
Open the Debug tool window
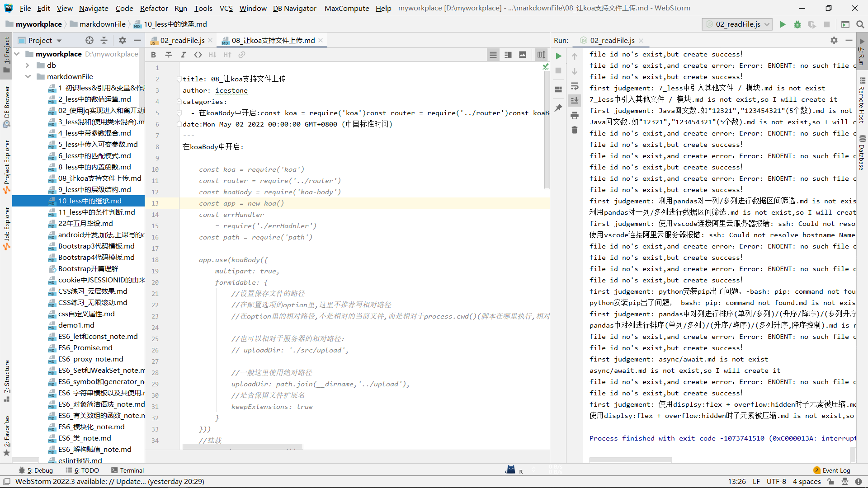point(36,470)
